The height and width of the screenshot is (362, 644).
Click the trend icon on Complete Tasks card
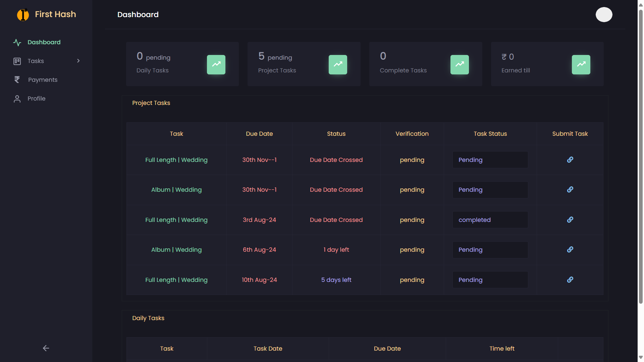pos(460,64)
